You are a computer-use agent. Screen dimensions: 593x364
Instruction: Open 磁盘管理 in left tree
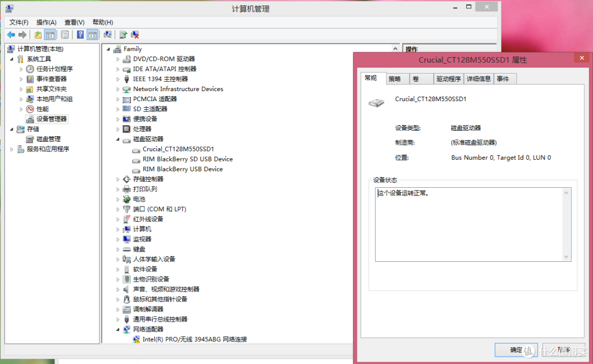48,139
